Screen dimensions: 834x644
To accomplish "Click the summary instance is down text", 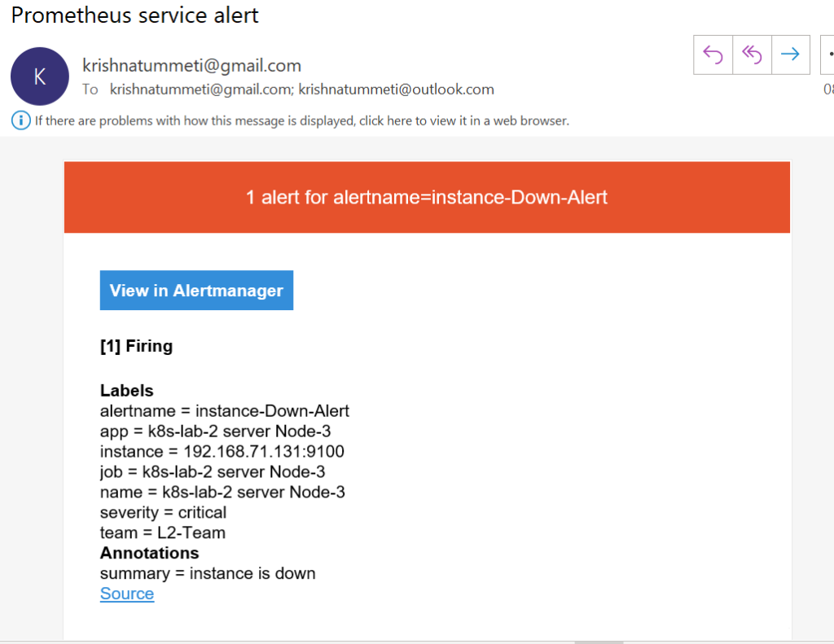I will pos(208,573).
